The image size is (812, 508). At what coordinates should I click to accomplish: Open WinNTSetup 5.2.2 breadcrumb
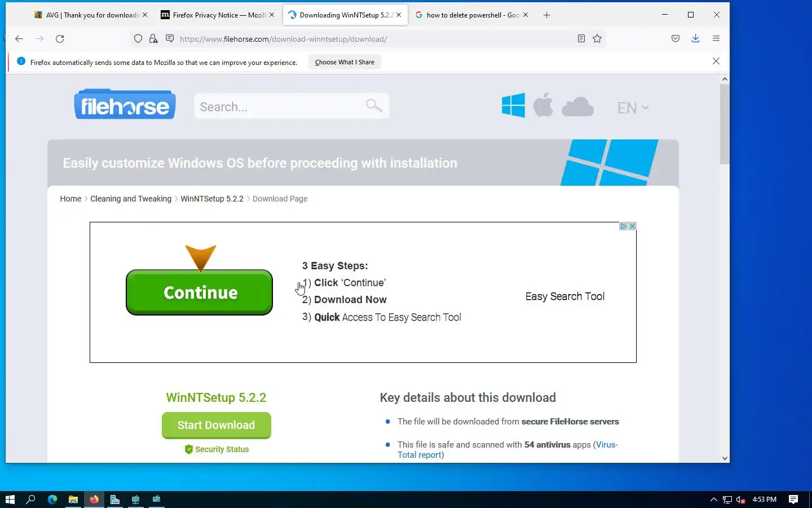click(x=212, y=199)
